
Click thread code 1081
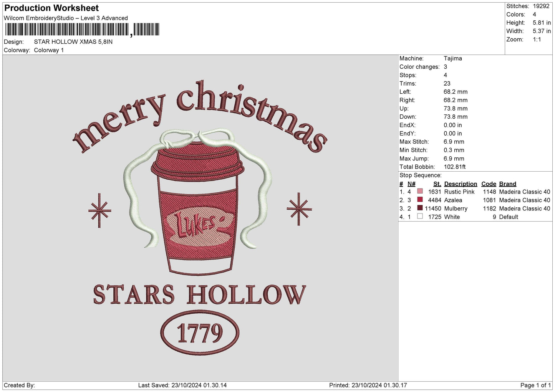pos(489,200)
